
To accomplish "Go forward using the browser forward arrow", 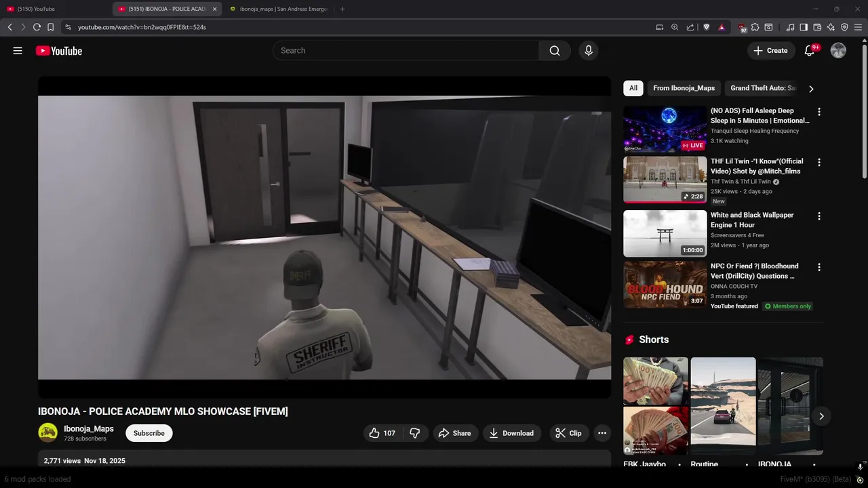I will (x=23, y=27).
